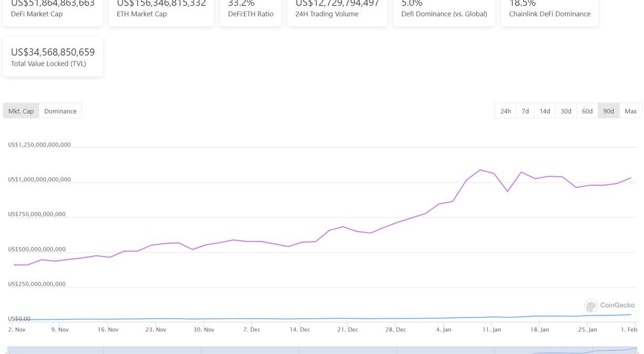The height and width of the screenshot is (354, 644).
Task: Show the Max time range
Action: [x=630, y=111]
